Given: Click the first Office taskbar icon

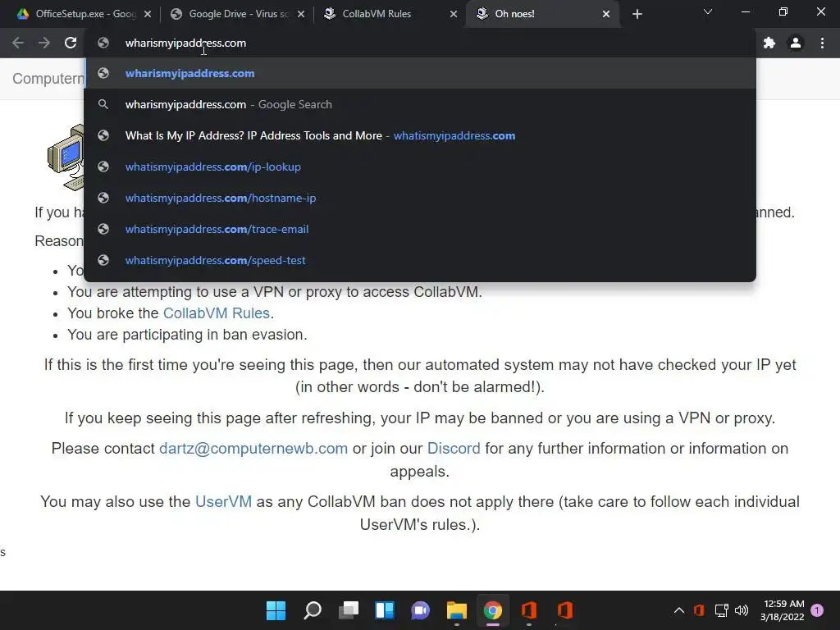Looking at the screenshot, I should click(x=529, y=610).
